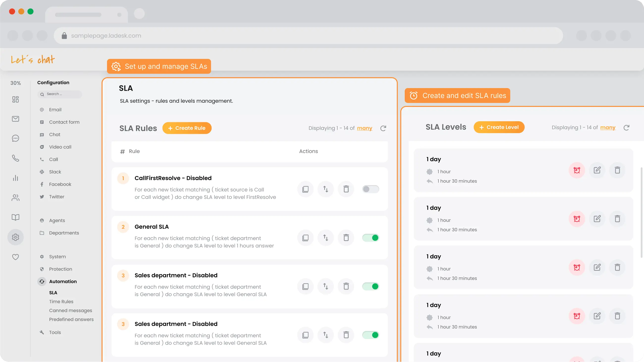Click the browser address bar

click(x=308, y=35)
